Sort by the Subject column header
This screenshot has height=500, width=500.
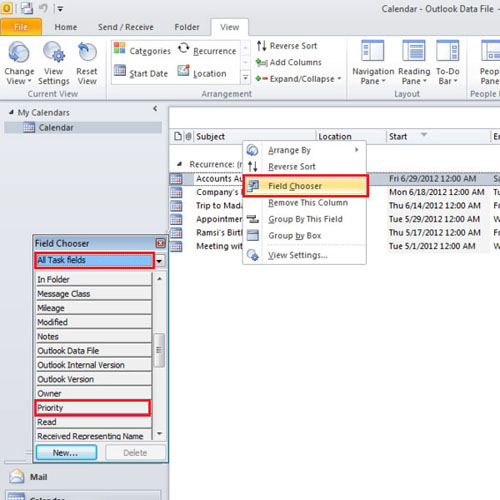point(255,136)
